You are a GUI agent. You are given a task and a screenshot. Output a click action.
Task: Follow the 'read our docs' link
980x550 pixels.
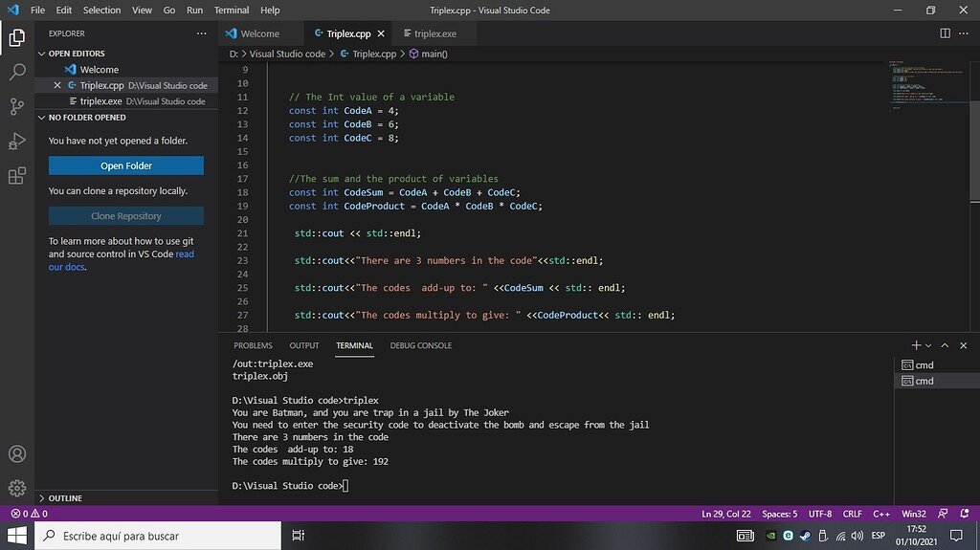click(67, 267)
